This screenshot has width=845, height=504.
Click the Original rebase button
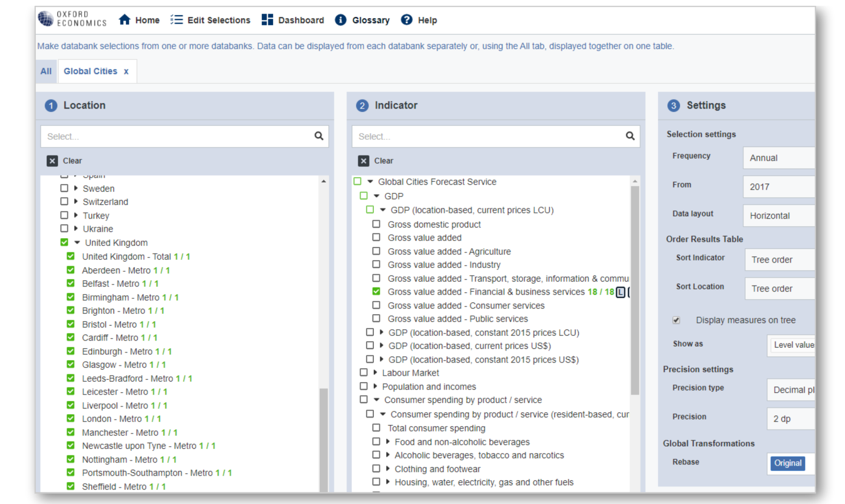tap(788, 463)
